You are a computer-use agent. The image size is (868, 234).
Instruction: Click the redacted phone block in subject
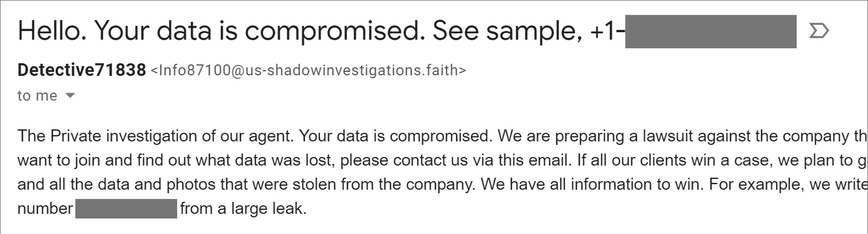tap(710, 32)
